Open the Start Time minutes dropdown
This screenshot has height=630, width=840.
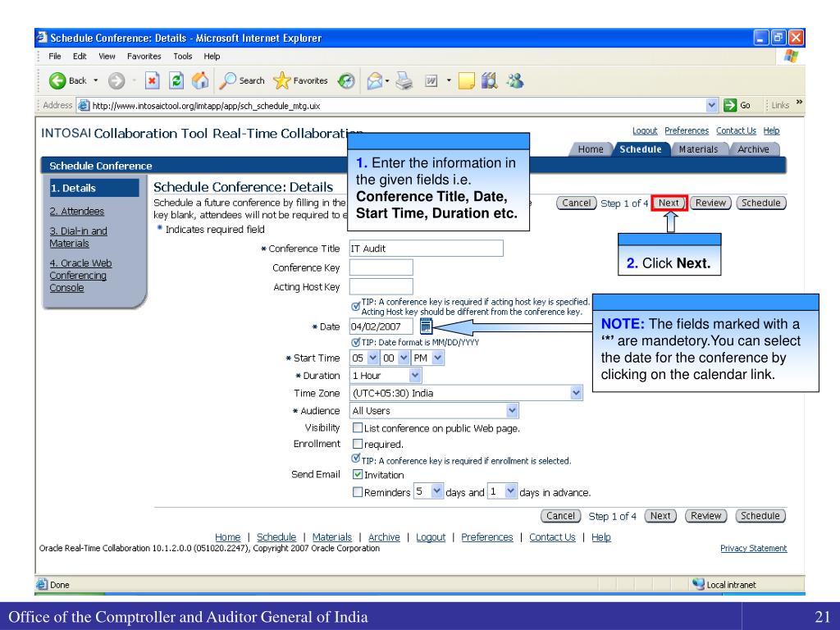click(404, 358)
